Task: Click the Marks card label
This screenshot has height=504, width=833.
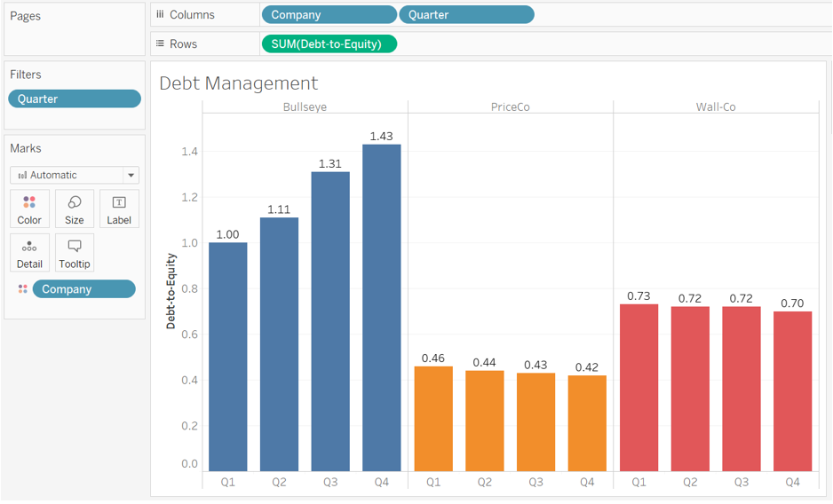Action: (26, 148)
